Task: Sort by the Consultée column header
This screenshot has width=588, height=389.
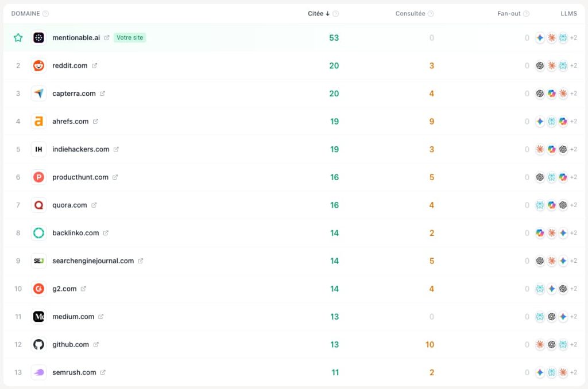Action: 410,14
